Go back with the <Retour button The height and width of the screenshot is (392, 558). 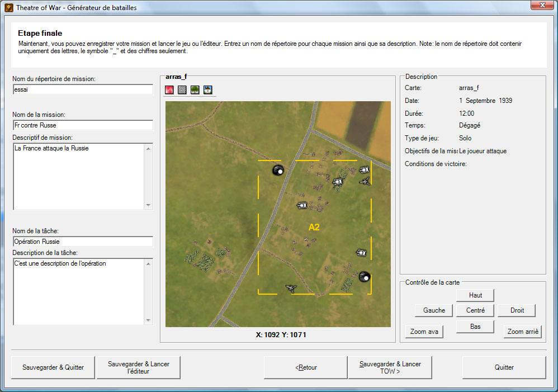tap(306, 367)
